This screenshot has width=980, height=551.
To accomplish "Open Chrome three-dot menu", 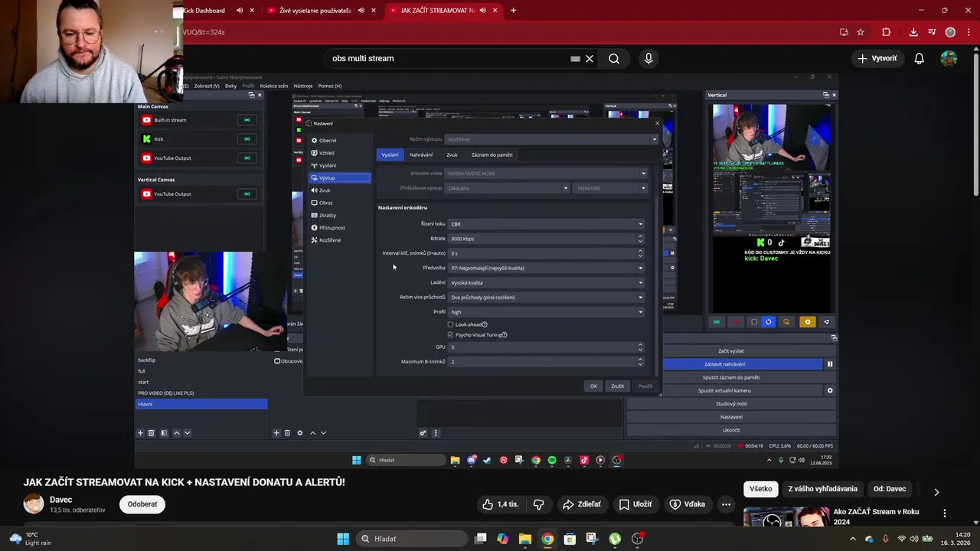I will tap(968, 32).
